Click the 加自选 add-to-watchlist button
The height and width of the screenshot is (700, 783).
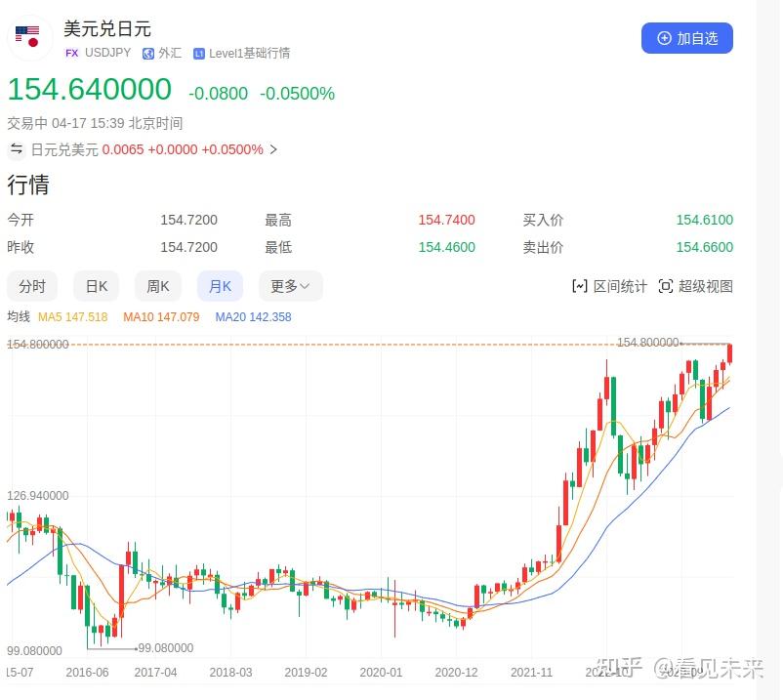point(686,38)
